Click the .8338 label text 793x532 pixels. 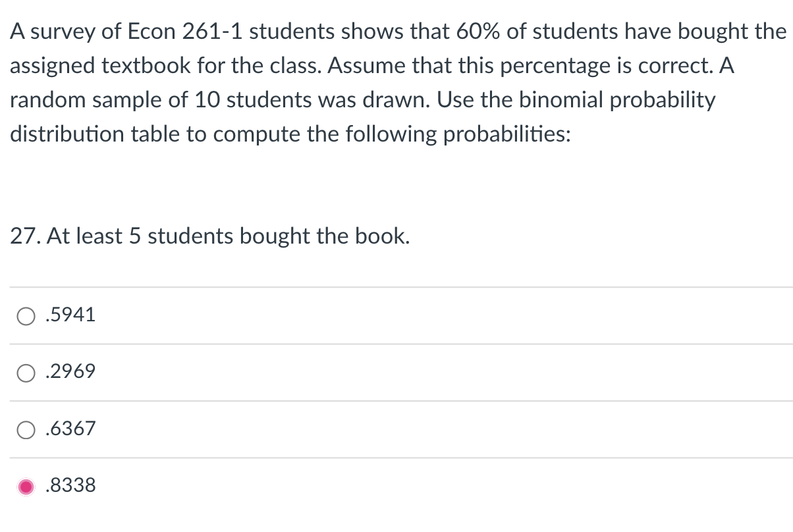tap(68, 485)
